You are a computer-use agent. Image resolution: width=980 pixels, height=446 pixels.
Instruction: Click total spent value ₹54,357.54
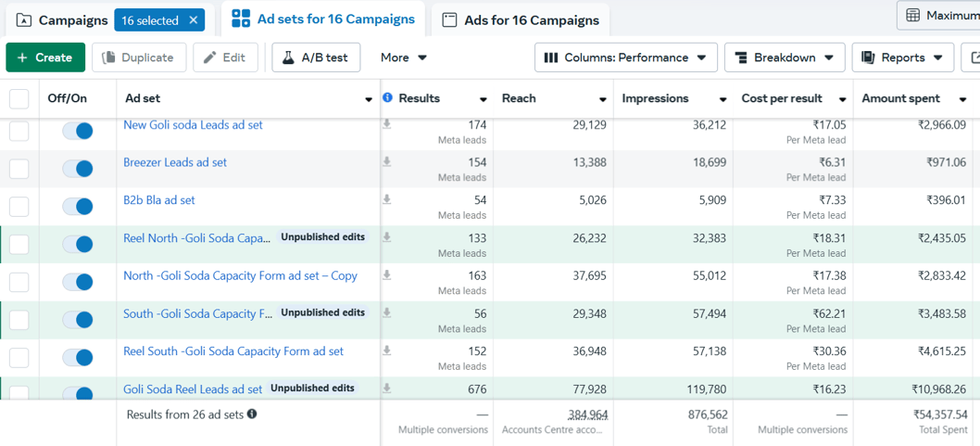[x=940, y=414]
